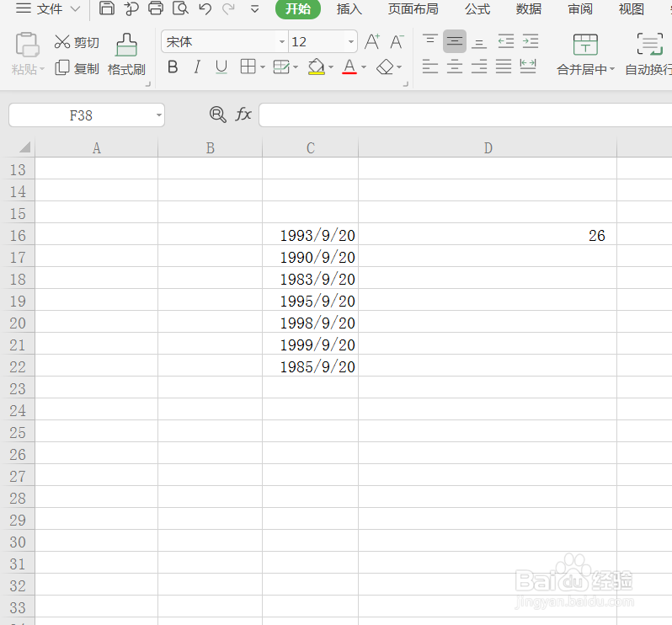This screenshot has width=672, height=625.
Task: Click distributed alignment icon
Action: (527, 67)
